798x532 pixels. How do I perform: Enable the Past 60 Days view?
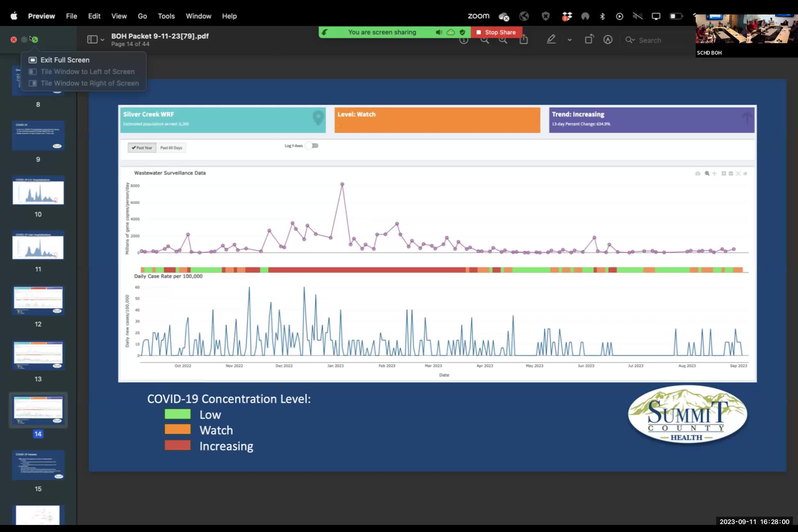tap(171, 148)
